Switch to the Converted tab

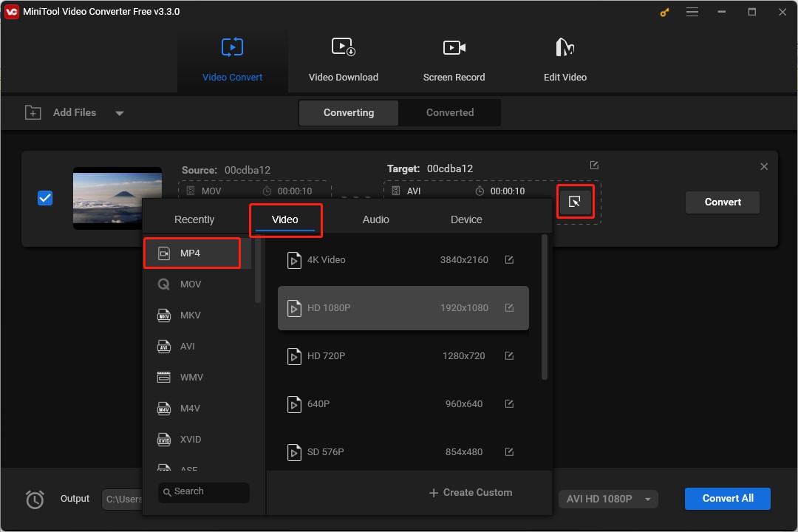coord(449,112)
